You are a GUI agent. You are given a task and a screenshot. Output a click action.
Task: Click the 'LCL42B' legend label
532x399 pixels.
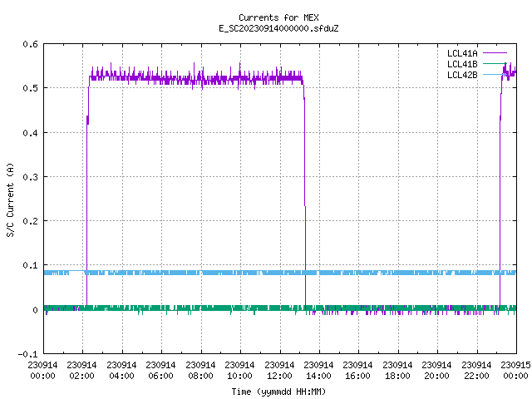coord(462,75)
